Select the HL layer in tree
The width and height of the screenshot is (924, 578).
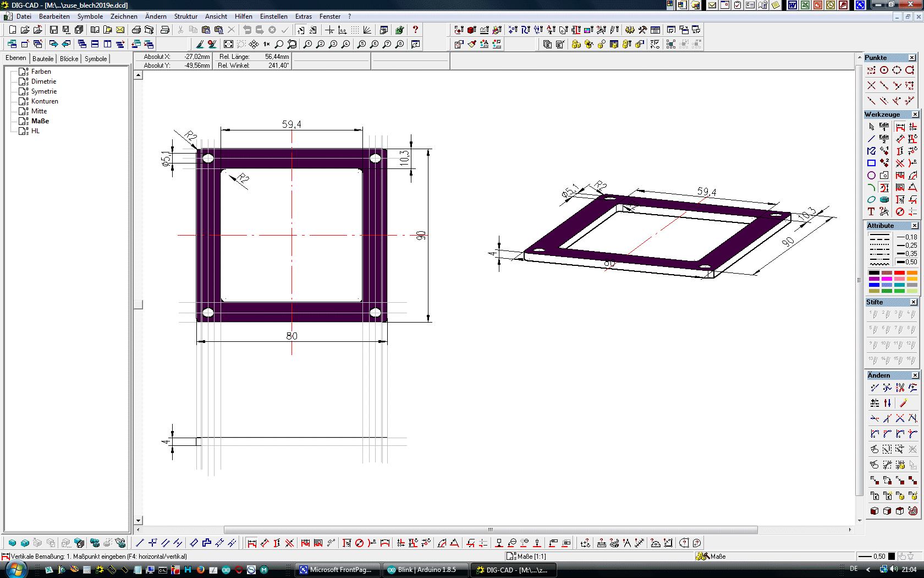point(35,131)
